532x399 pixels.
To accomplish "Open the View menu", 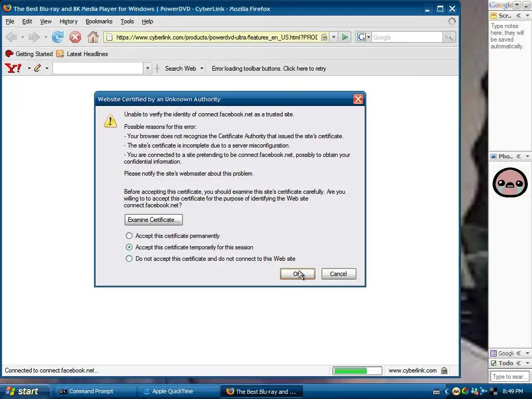I will pyautogui.click(x=46, y=21).
